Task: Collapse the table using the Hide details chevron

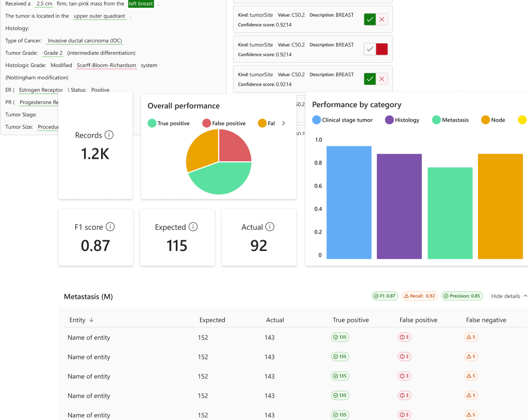Action: [x=525, y=296]
